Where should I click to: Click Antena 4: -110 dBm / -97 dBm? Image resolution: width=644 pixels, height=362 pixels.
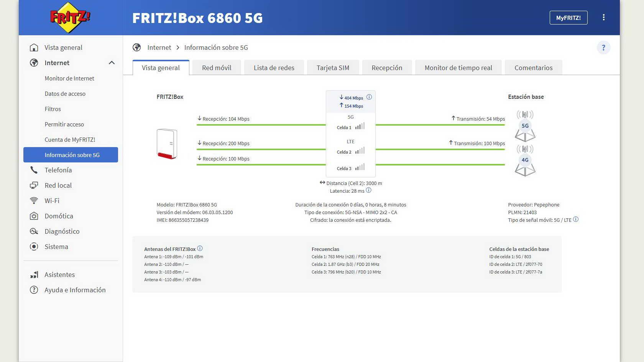coord(172,280)
